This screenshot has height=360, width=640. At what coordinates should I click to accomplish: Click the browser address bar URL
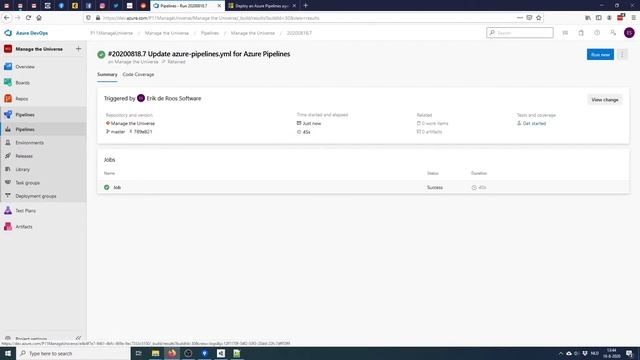pos(211,18)
